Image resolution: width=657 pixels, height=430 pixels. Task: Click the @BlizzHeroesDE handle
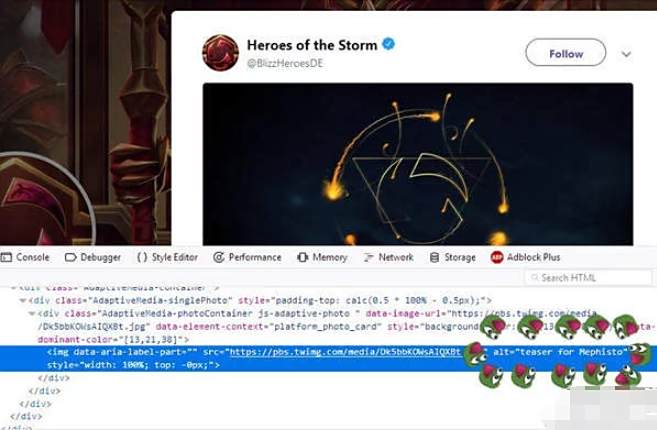point(285,63)
